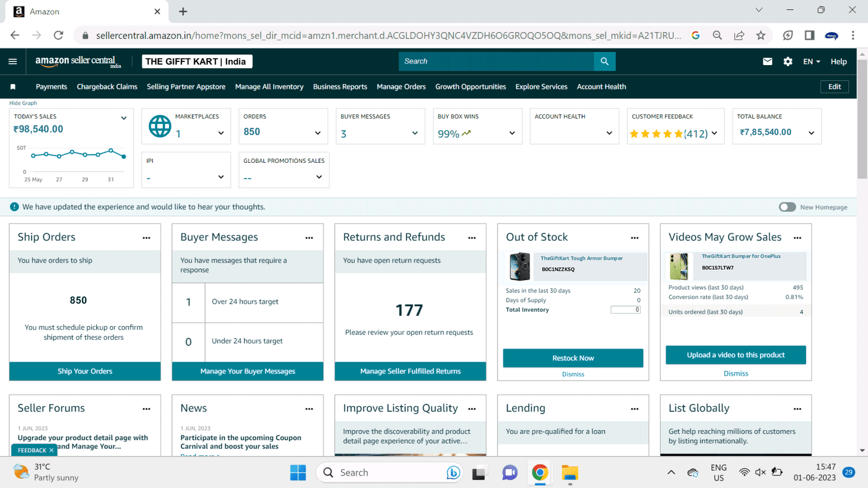Open Seller Forums card options menu
The width and height of the screenshot is (868, 488).
[x=146, y=409]
